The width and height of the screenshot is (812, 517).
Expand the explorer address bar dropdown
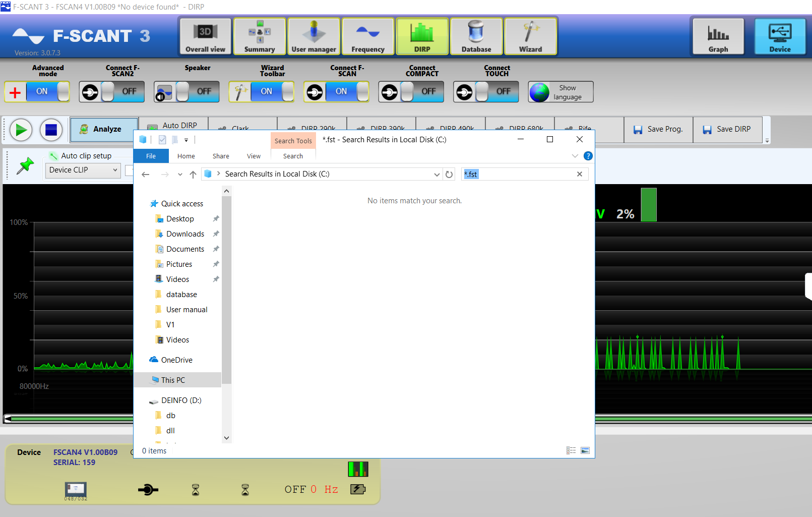(x=437, y=174)
